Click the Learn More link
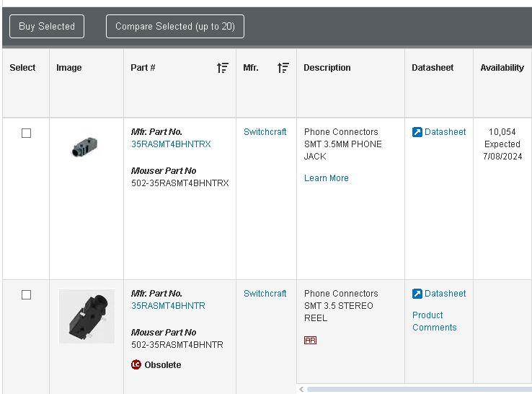The width and height of the screenshot is (532, 394). [326, 178]
